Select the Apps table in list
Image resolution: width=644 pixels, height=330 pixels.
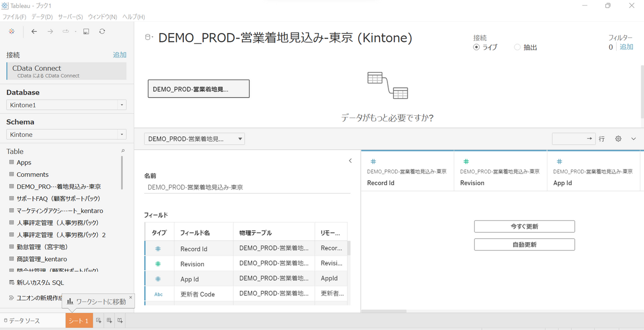[x=24, y=162]
